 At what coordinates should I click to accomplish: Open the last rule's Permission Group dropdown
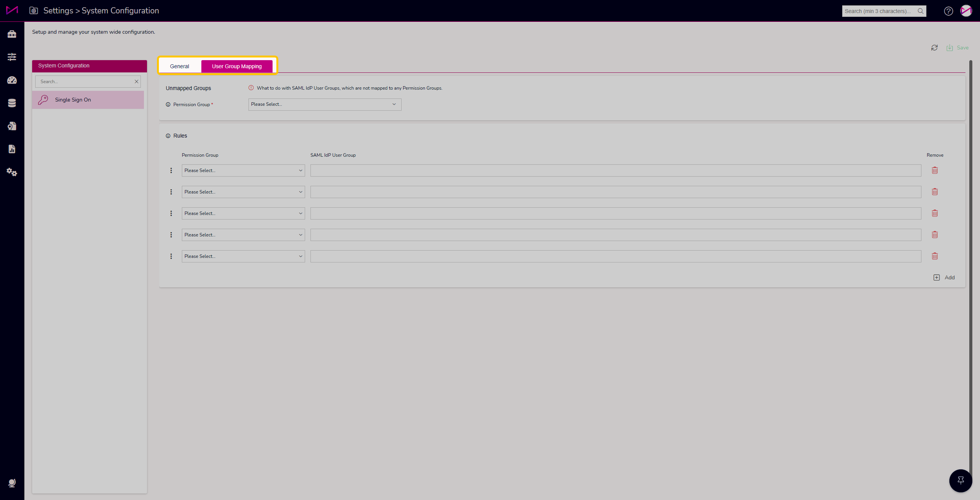coord(243,256)
